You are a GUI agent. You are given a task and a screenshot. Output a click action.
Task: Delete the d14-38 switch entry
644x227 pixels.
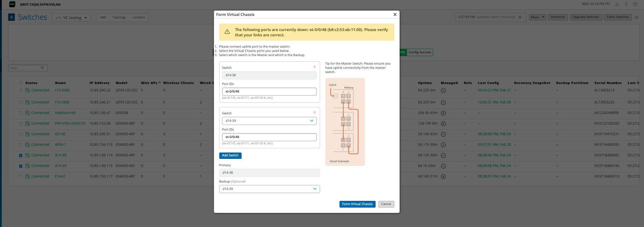[x=314, y=67]
